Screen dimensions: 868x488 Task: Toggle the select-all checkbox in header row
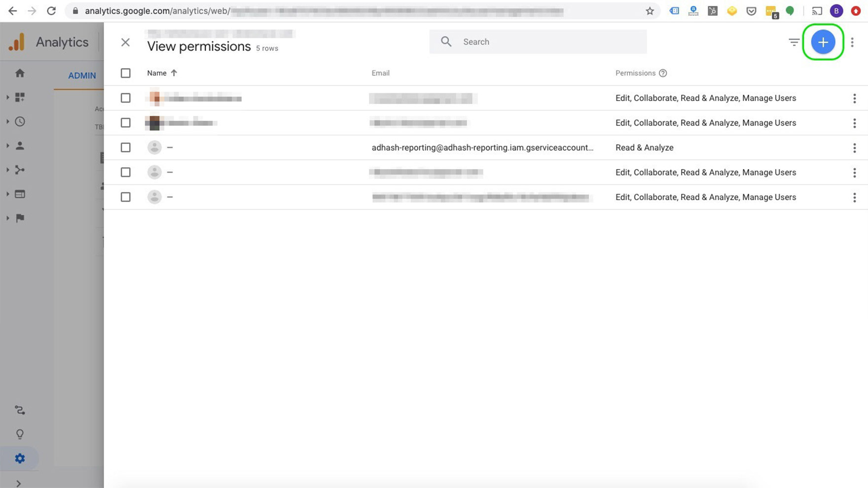point(126,73)
